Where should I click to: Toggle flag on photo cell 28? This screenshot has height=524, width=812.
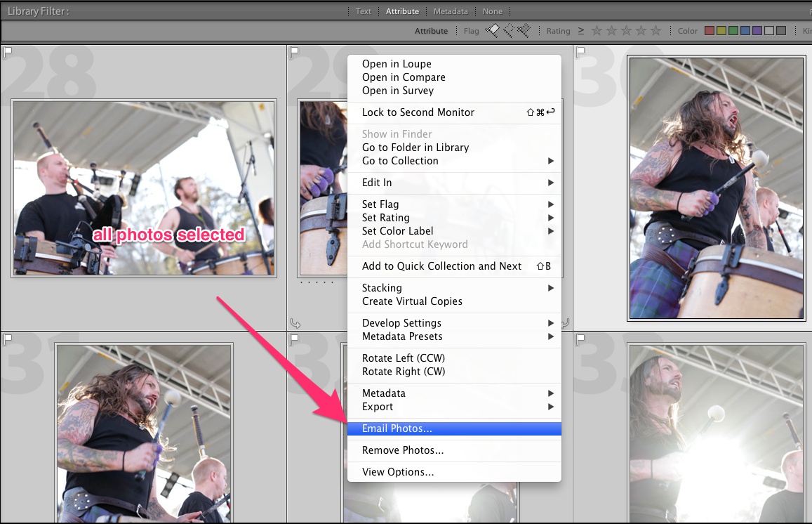8,51
